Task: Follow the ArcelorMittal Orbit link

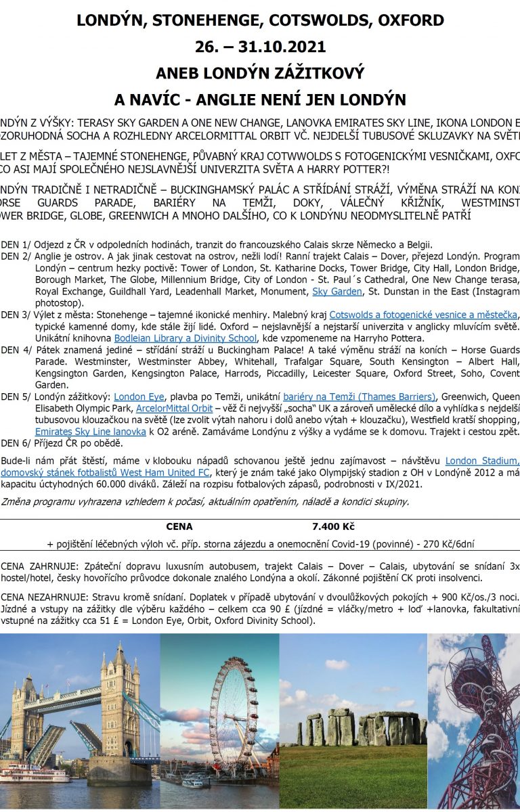Action: [x=174, y=409]
